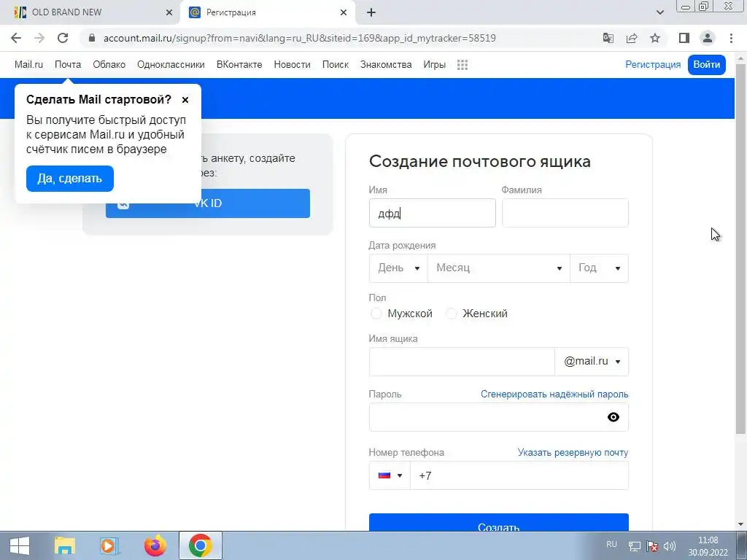This screenshot has height=560, width=747.
Task: Open new tab with plus icon
Action: 371,12
